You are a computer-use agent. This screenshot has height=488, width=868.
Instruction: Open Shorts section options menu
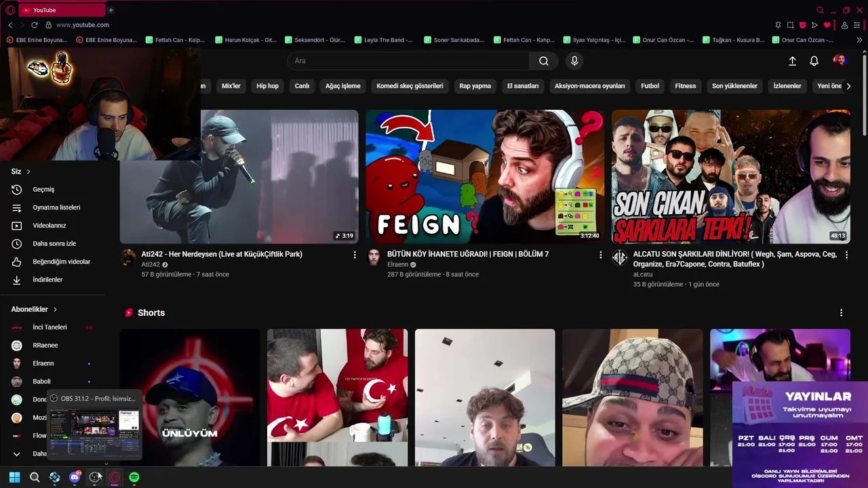coord(841,313)
